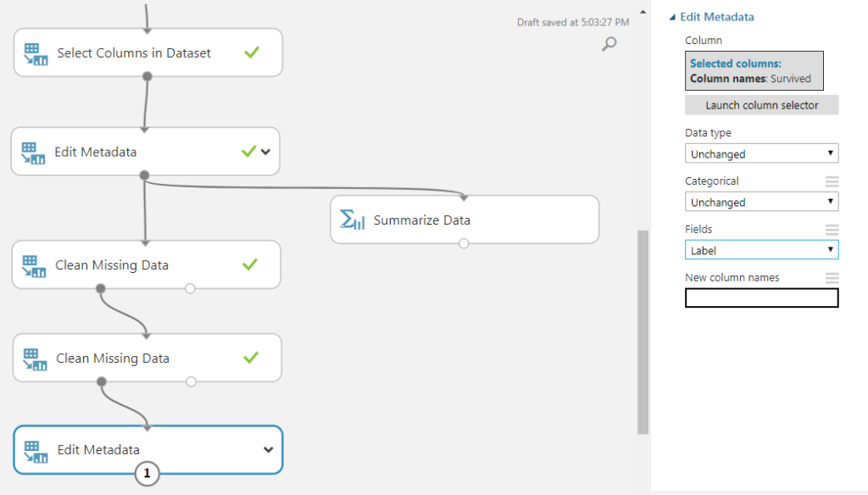This screenshot has width=868, height=495.
Task: Open the Categorical dropdown
Action: click(761, 203)
